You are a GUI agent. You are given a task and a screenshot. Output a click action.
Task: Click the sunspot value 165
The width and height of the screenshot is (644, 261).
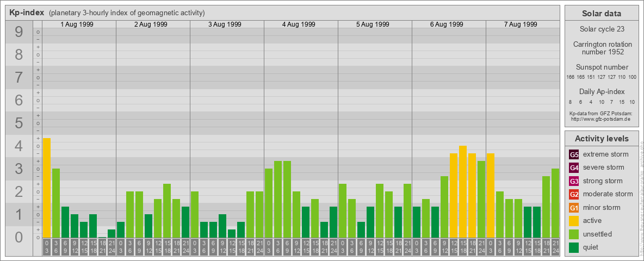pos(581,77)
